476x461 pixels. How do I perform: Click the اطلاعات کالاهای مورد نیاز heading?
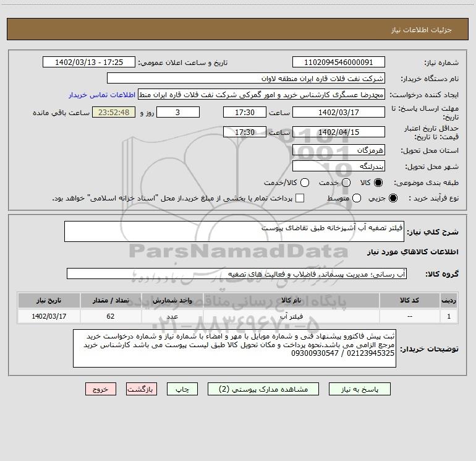(x=413, y=252)
